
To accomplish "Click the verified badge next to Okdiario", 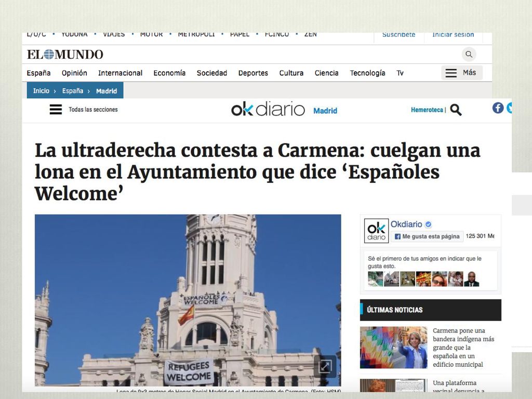I will pyautogui.click(x=428, y=224).
